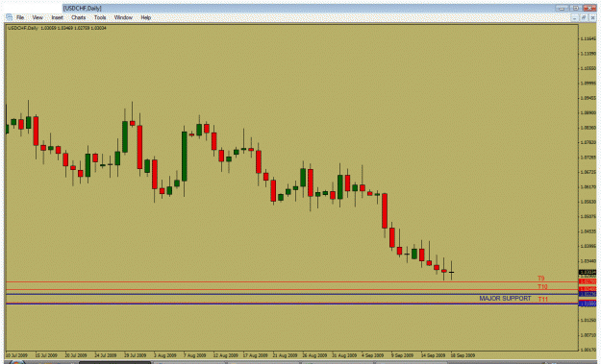Click the chart document icon beside File

click(10, 17)
